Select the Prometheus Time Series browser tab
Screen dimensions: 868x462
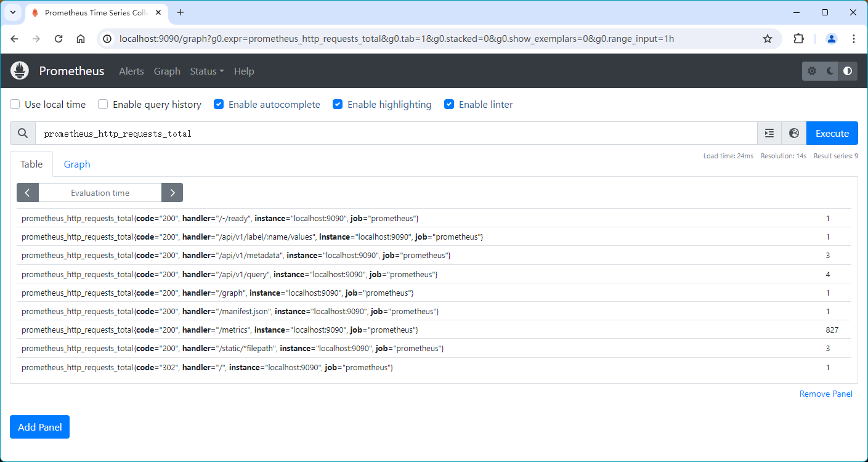pos(95,12)
